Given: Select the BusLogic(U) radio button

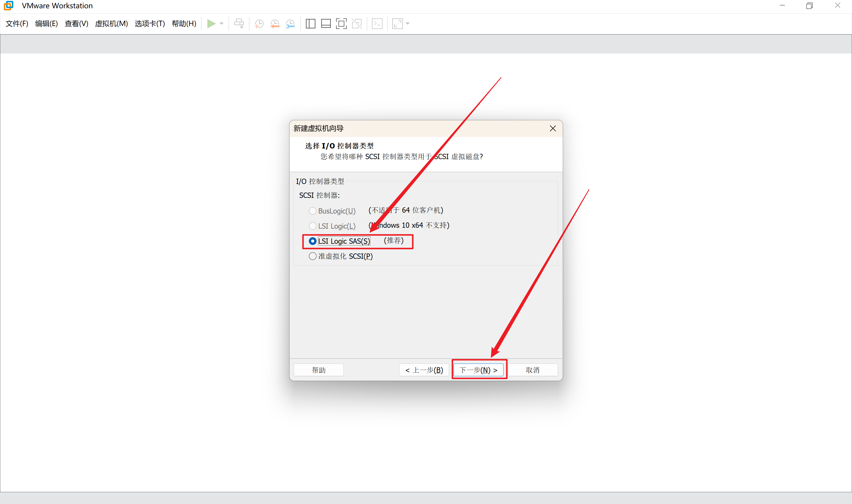Looking at the screenshot, I should 312,211.
